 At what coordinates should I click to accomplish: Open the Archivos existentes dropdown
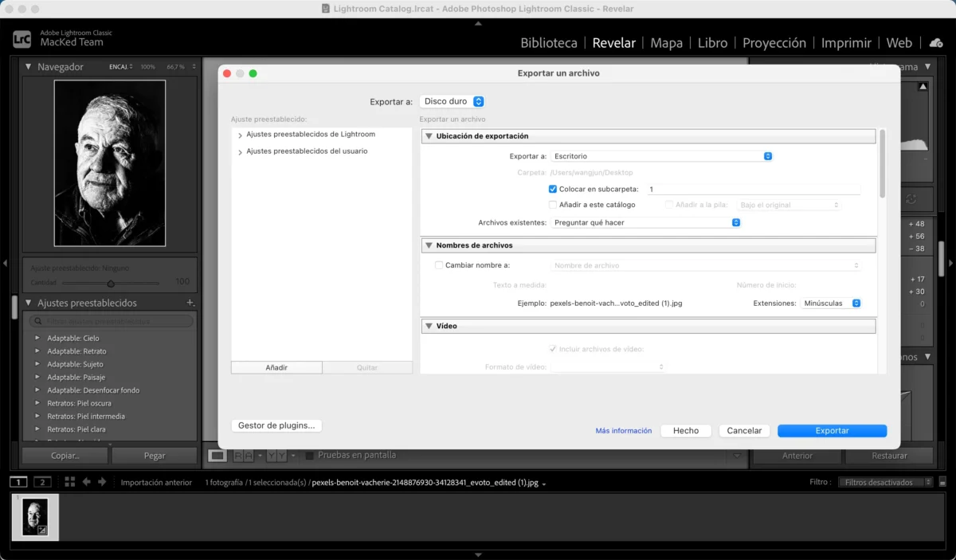(x=646, y=222)
